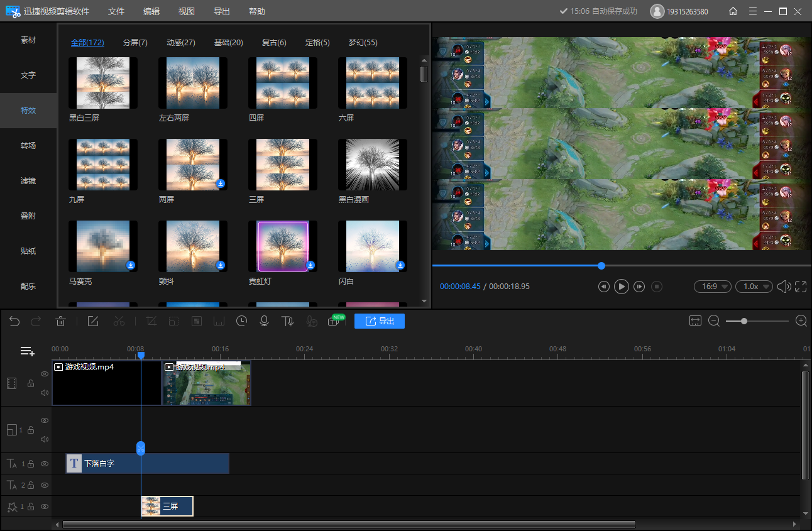This screenshot has height=531, width=812.
Task: Fit timeline to window icon
Action: 695,320
